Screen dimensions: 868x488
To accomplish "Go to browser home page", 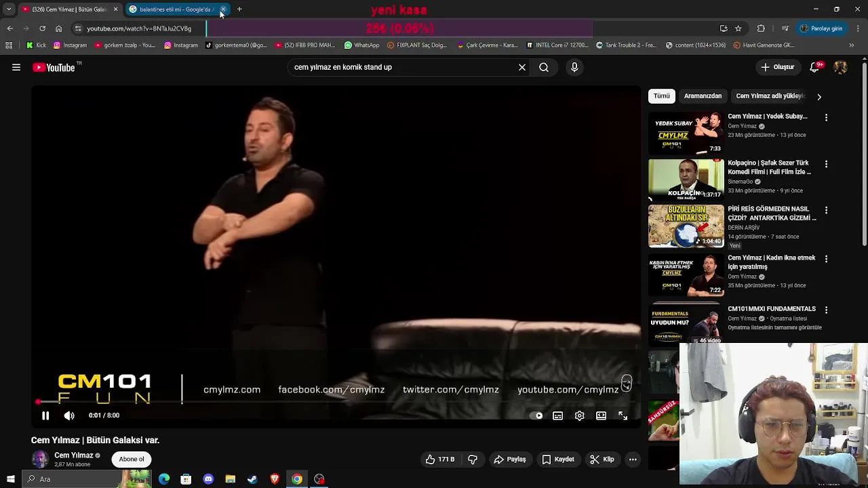I will click(58, 28).
